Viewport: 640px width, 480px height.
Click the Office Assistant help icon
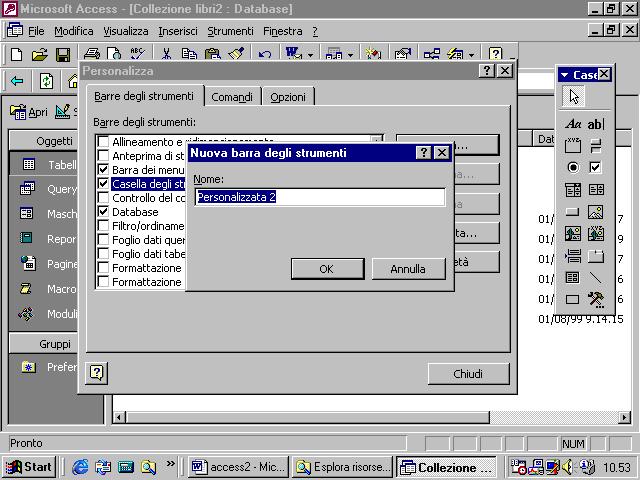click(x=495, y=54)
